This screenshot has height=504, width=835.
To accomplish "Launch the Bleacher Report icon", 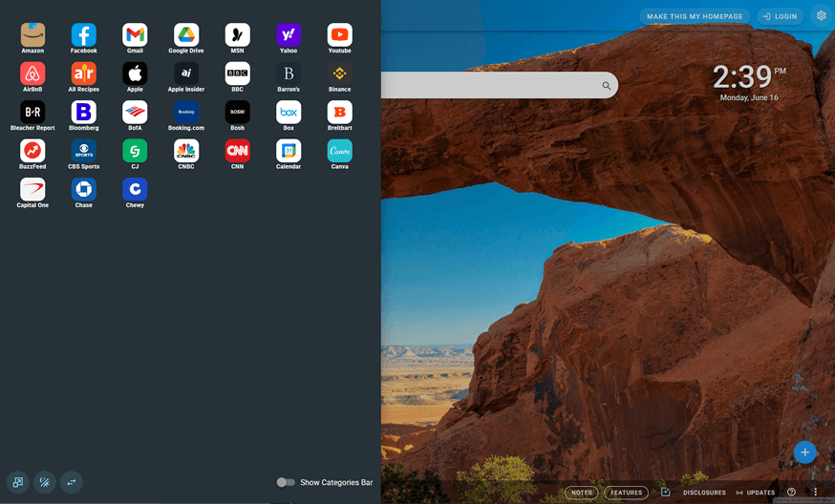I will [32, 113].
